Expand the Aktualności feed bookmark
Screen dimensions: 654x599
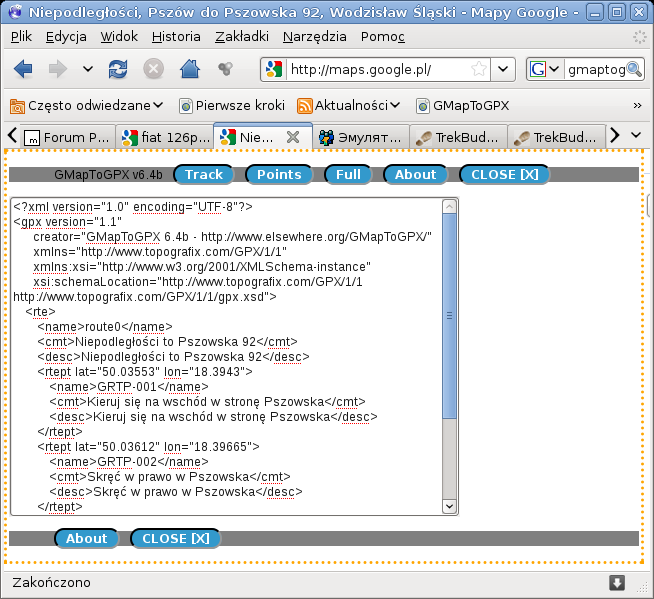[x=348, y=106]
